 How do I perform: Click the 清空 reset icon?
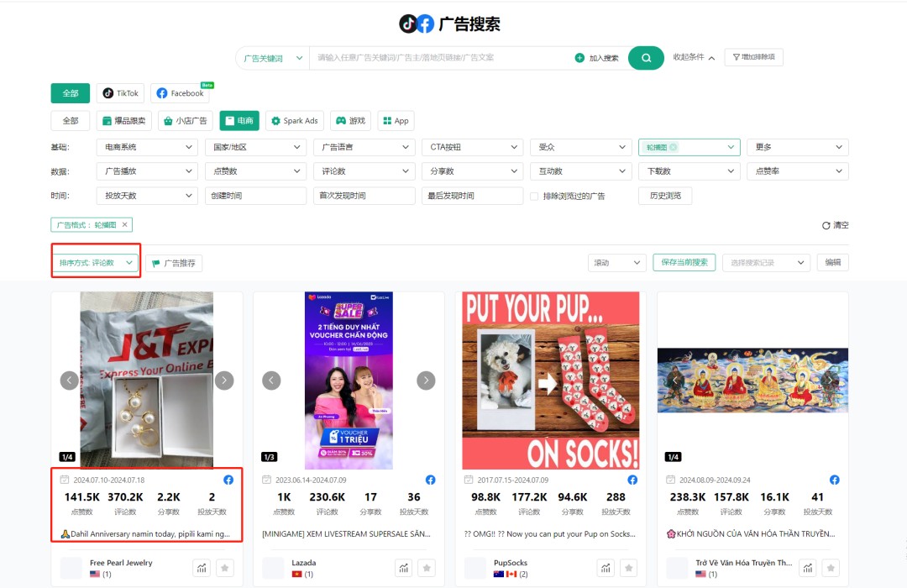pyautogui.click(x=826, y=225)
